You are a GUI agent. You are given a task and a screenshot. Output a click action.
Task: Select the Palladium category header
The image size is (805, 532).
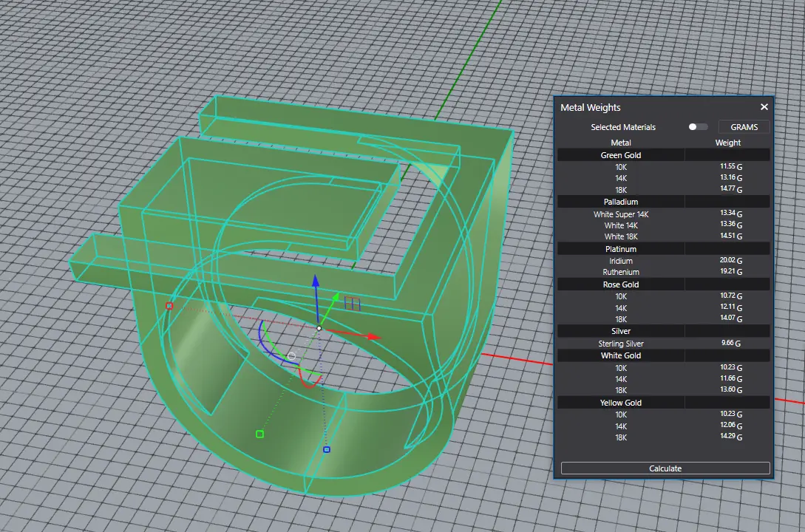point(621,202)
